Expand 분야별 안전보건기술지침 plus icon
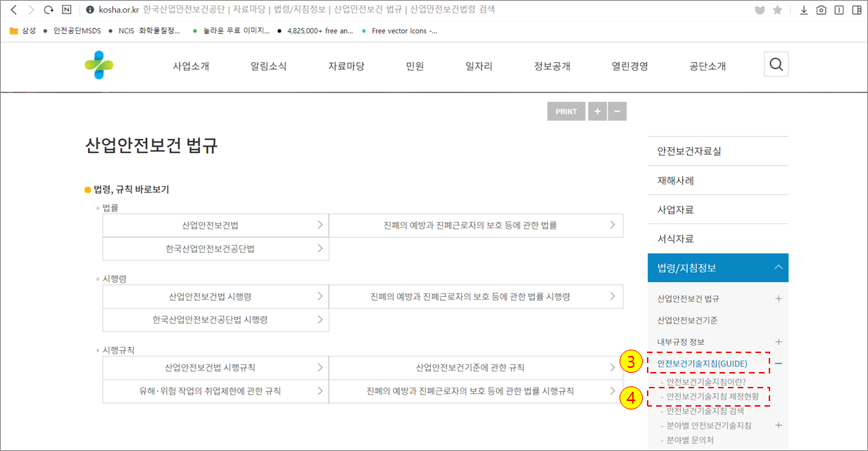This screenshot has width=868, height=451. click(x=779, y=426)
